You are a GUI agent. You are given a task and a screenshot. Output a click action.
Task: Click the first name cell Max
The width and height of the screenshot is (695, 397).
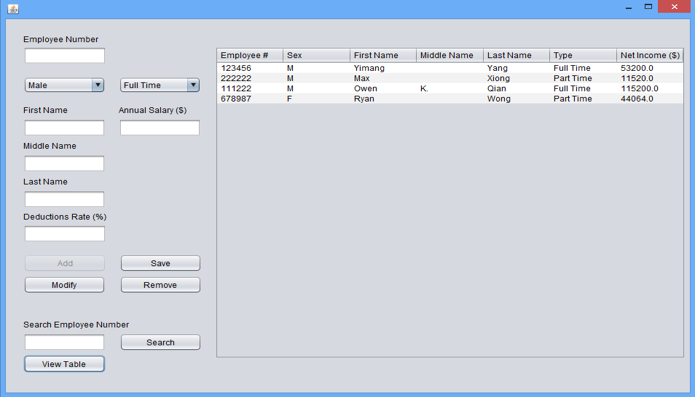[383, 78]
